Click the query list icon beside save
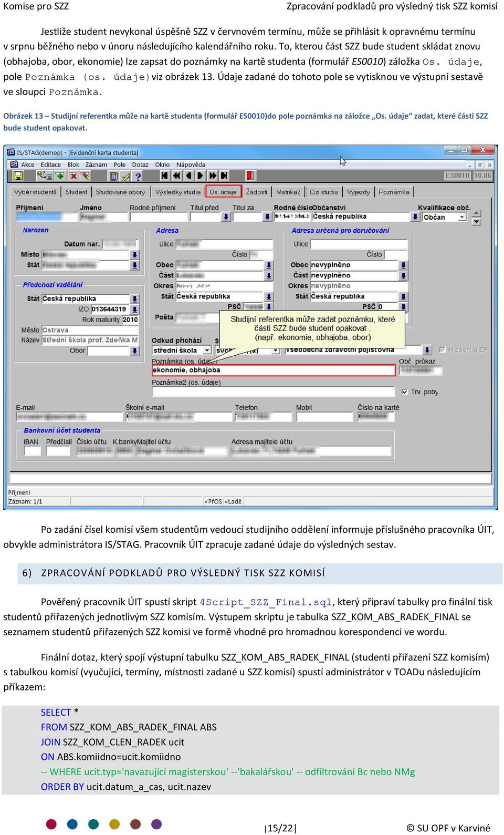Screen dimensions: 504x835 point(46,176)
